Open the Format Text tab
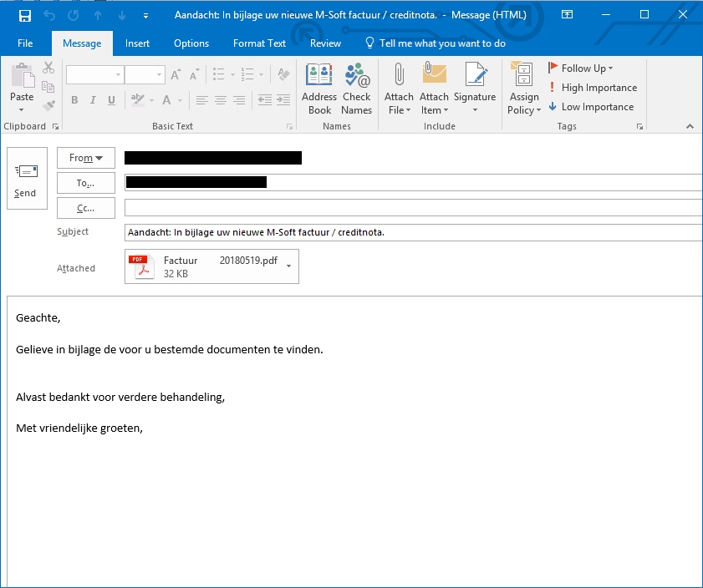The image size is (703, 588). [x=259, y=43]
